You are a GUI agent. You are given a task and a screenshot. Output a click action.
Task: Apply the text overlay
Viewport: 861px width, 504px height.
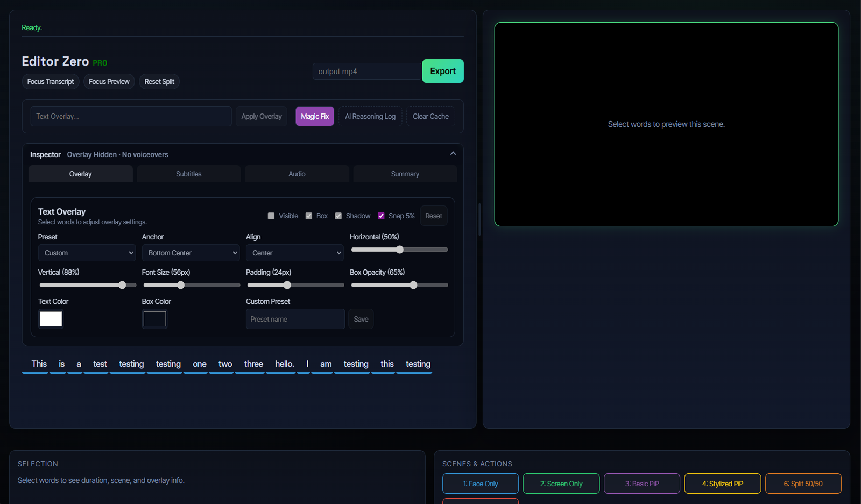(261, 116)
